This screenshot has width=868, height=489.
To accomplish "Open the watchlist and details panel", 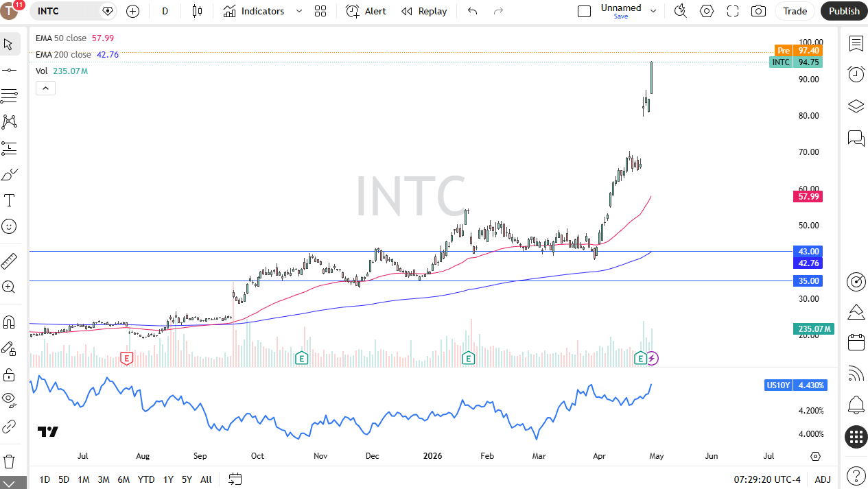I will pyautogui.click(x=856, y=44).
